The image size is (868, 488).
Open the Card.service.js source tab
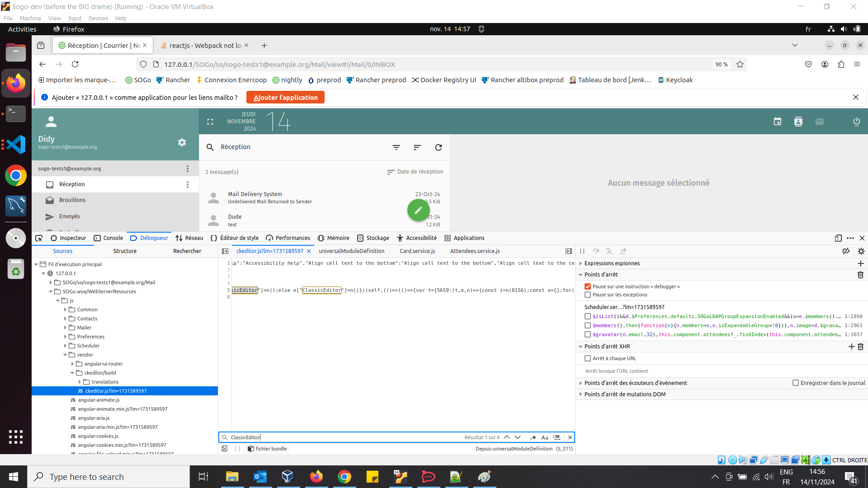417,251
